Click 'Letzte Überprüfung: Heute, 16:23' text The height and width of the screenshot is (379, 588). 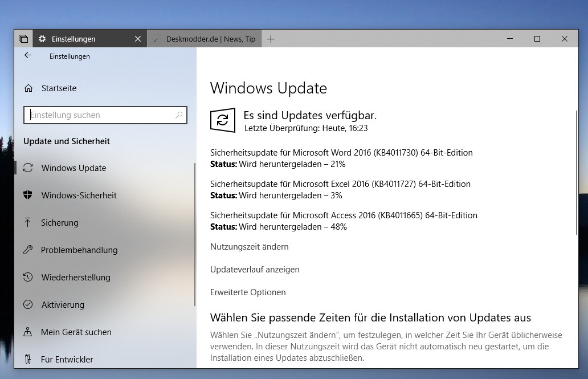(306, 128)
